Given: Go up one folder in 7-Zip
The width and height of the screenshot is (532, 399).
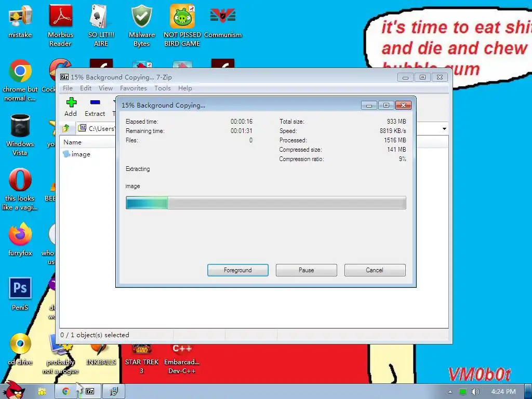Looking at the screenshot, I should (66, 128).
